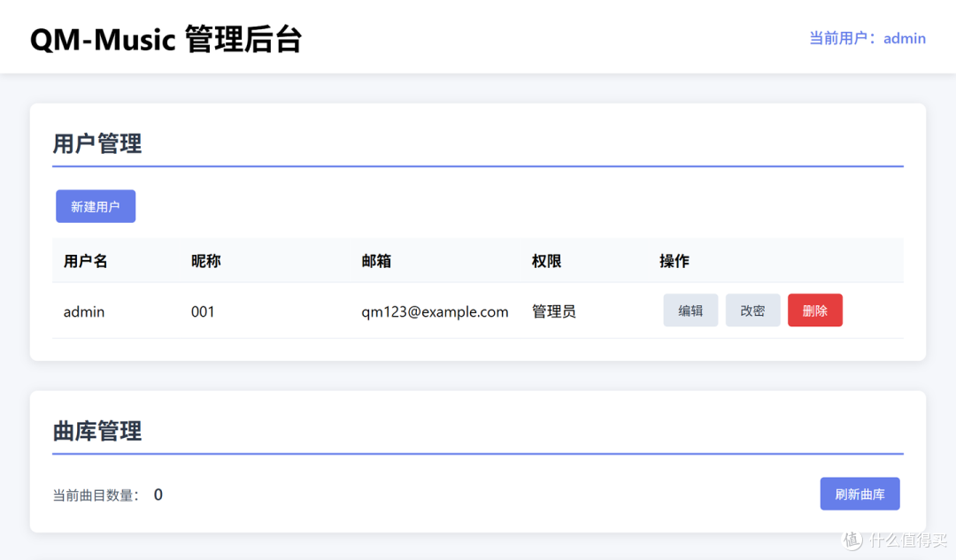Click the QM-Music 管理后台 page title
Screen dimensions: 956x560
pos(166,39)
